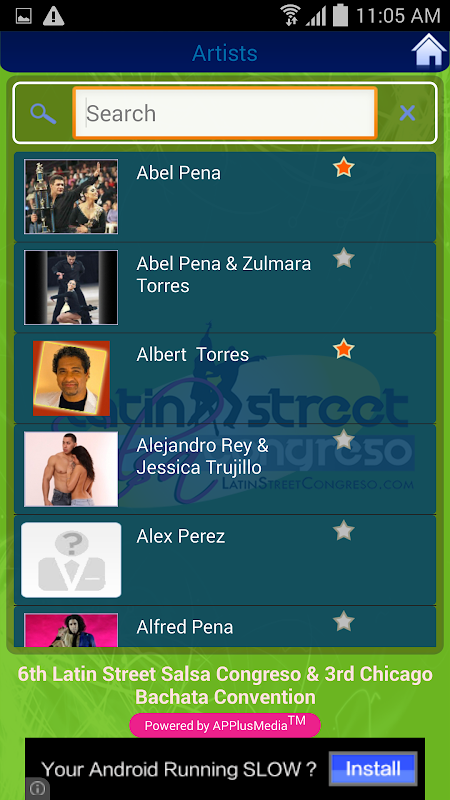Viewport: 450px width, 800px height.
Task: Star Alejandro Rey & Jessica Trujillo
Action: (x=344, y=439)
